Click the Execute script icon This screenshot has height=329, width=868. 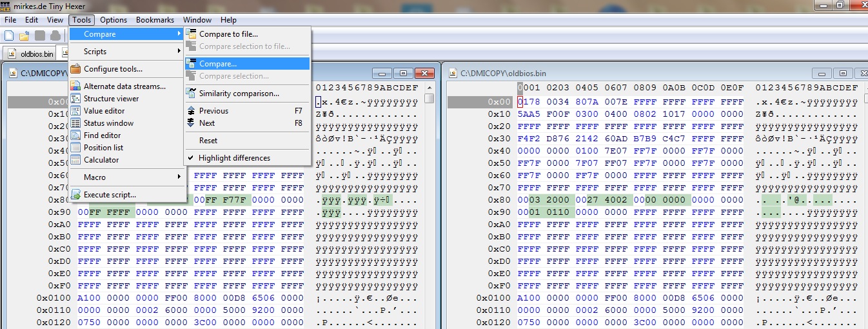click(x=75, y=195)
